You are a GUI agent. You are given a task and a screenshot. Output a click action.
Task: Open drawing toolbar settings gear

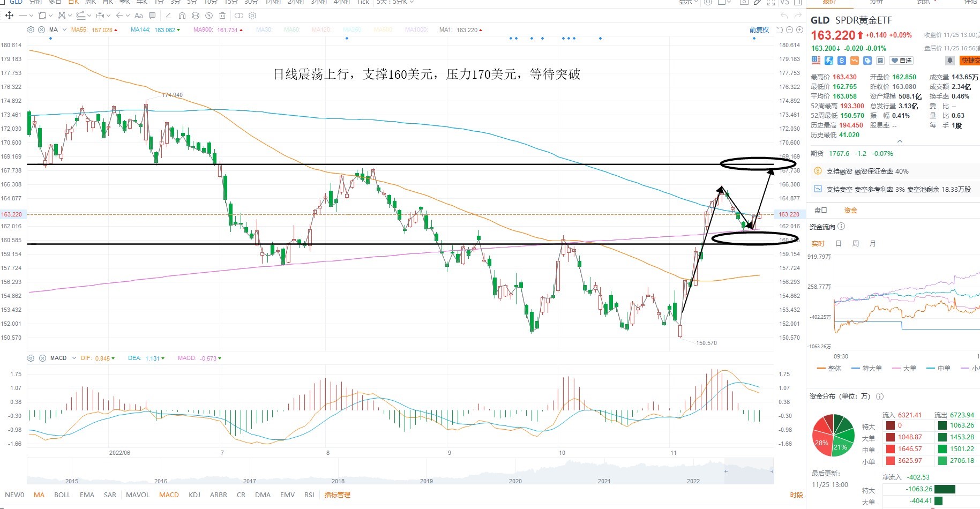click(253, 16)
